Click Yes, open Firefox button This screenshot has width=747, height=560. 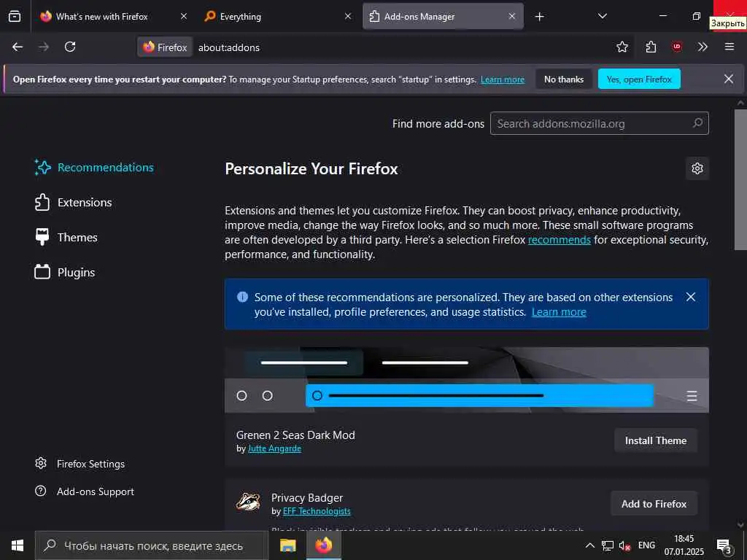pyautogui.click(x=639, y=79)
